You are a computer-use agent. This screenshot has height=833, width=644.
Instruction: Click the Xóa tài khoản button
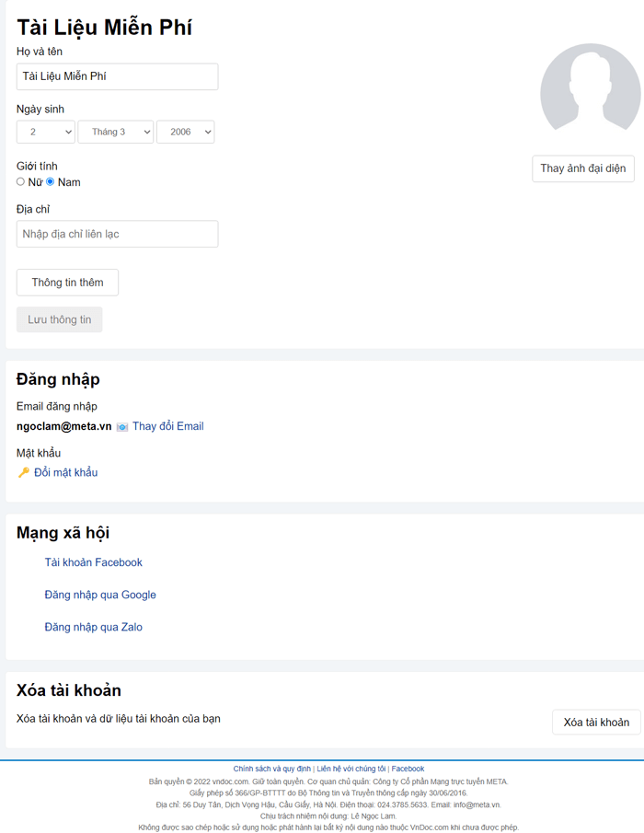click(595, 723)
